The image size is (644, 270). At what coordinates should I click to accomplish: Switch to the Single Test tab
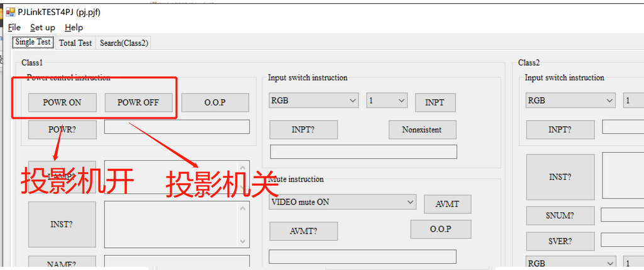(x=33, y=42)
